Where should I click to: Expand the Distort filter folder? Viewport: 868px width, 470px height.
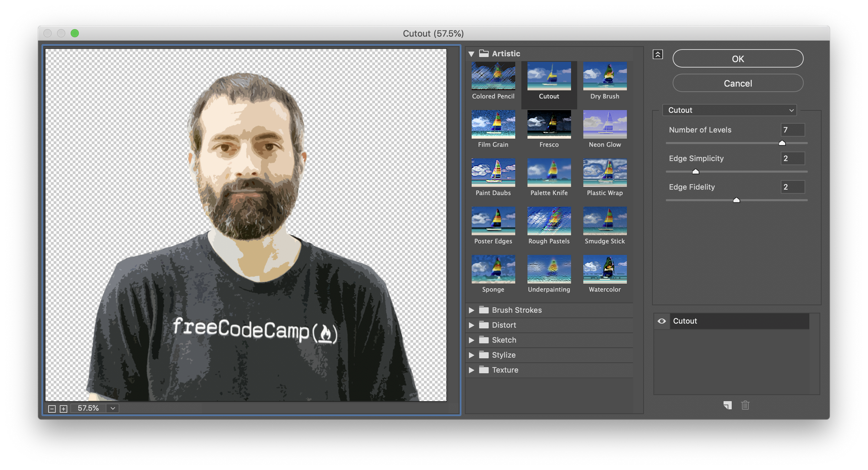pos(471,325)
